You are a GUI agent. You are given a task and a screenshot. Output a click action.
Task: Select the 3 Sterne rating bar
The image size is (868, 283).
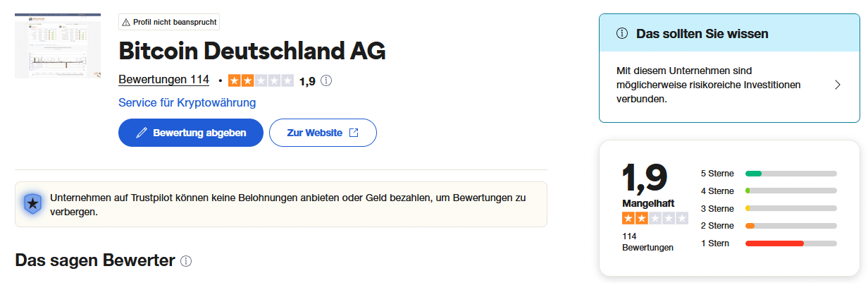click(x=768, y=209)
